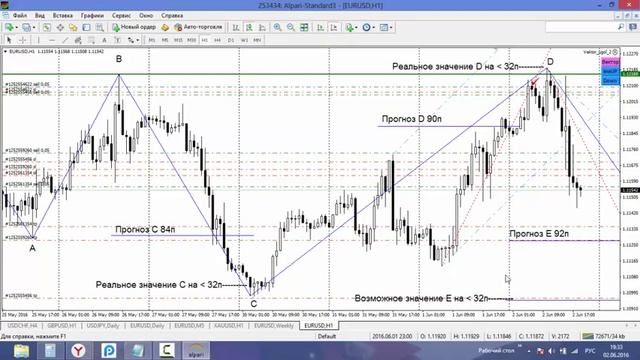Expand the Templates dropdown arrow

[x=391, y=27]
